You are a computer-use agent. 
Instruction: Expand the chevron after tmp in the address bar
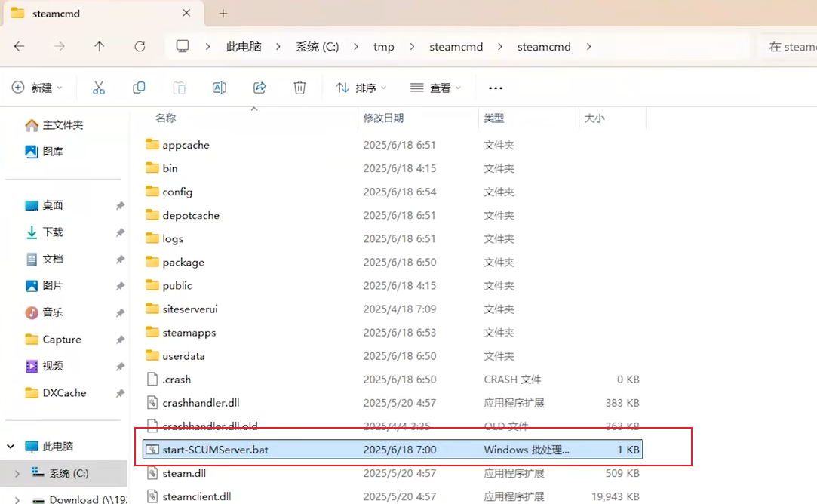(412, 46)
